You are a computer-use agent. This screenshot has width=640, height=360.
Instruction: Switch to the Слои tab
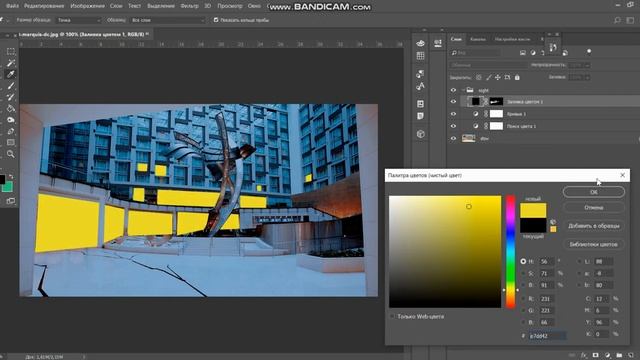[x=456, y=39]
